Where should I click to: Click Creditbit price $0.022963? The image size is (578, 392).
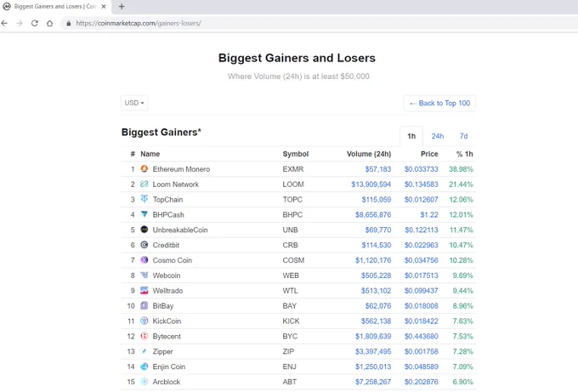point(421,245)
